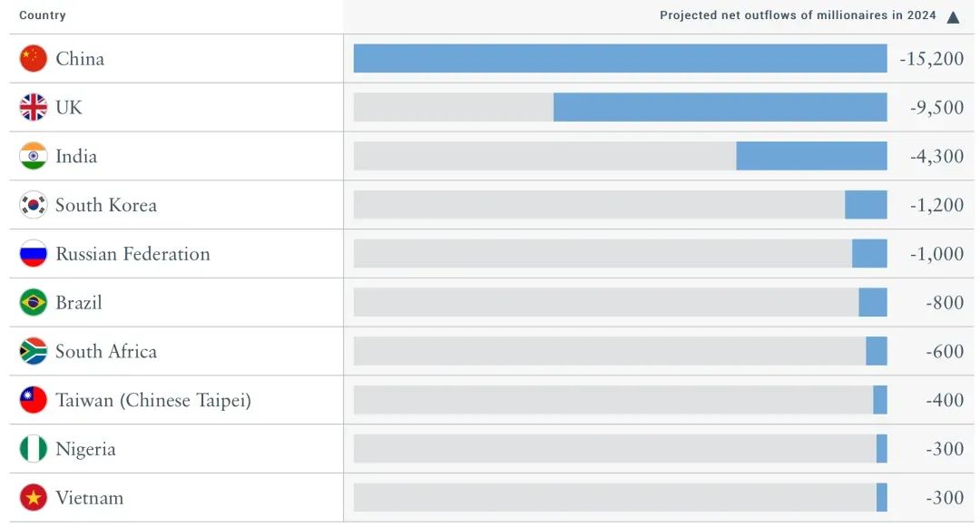Click the UK blue outflow bar
The height and width of the screenshot is (527, 980).
click(720, 108)
